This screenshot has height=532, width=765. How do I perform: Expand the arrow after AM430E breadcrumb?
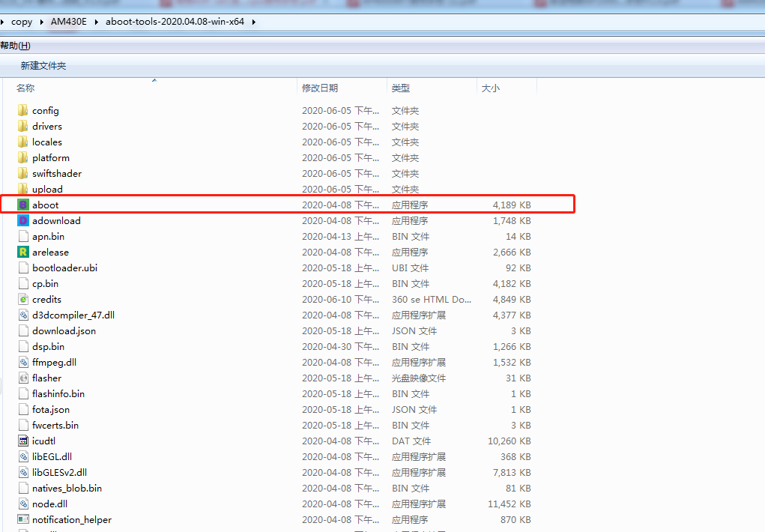[96, 22]
